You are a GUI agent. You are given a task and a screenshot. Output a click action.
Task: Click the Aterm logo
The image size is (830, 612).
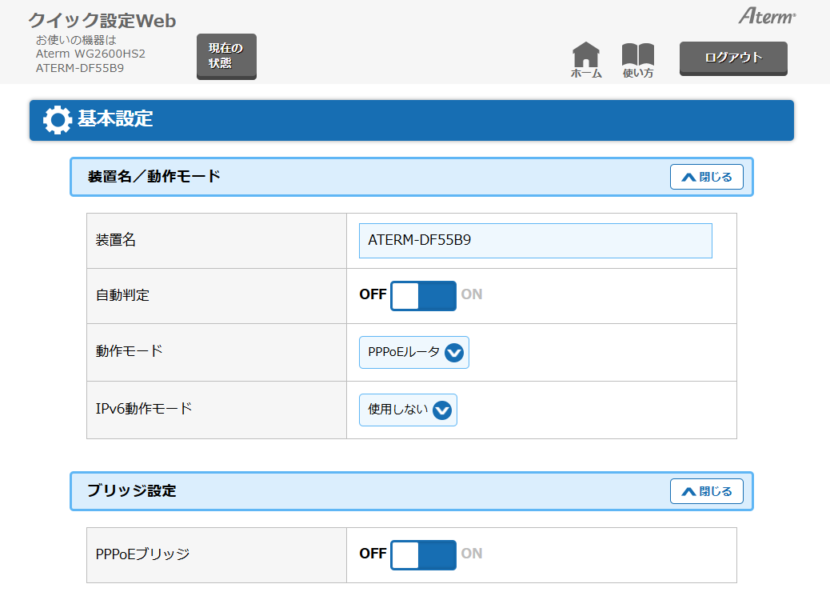767,16
